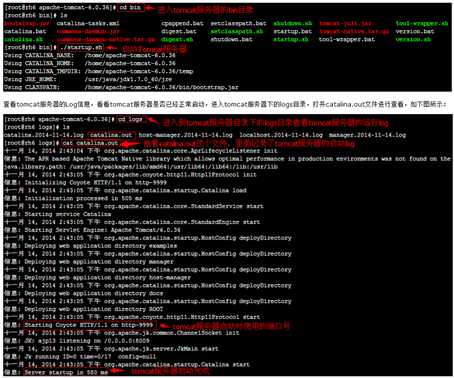Click the JkMain start log line
The image size is (454, 378).
tap(111, 349)
